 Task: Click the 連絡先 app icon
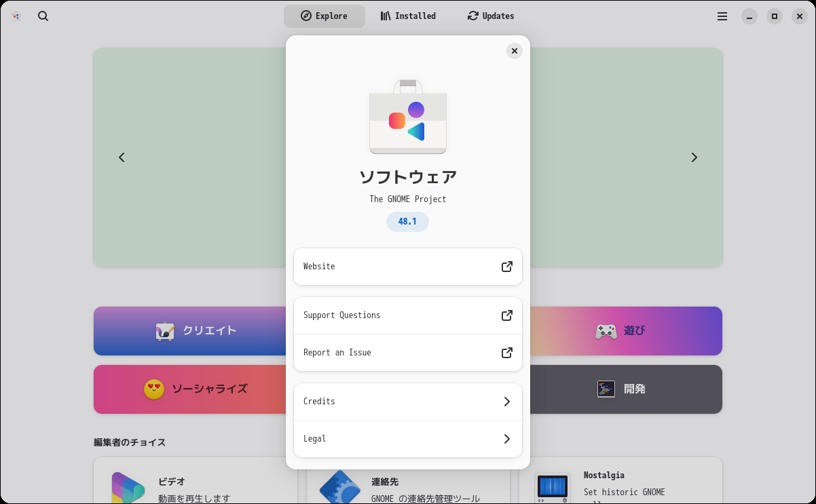339,488
